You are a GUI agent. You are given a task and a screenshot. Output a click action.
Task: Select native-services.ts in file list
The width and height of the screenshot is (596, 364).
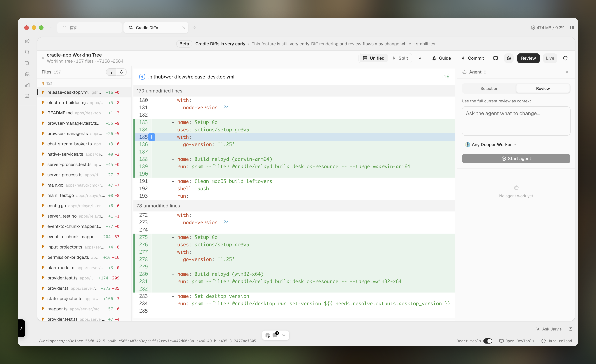84,154
